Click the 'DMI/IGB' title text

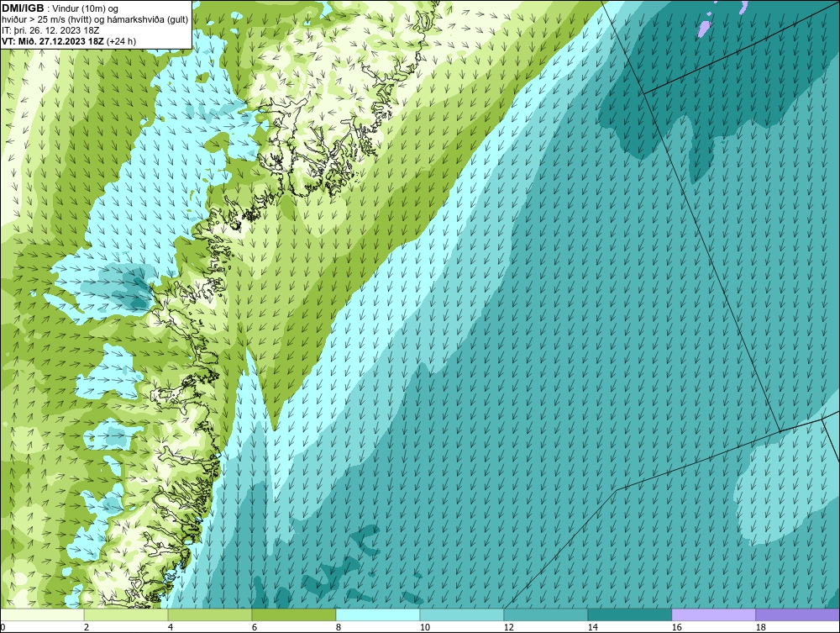tap(23, 8)
